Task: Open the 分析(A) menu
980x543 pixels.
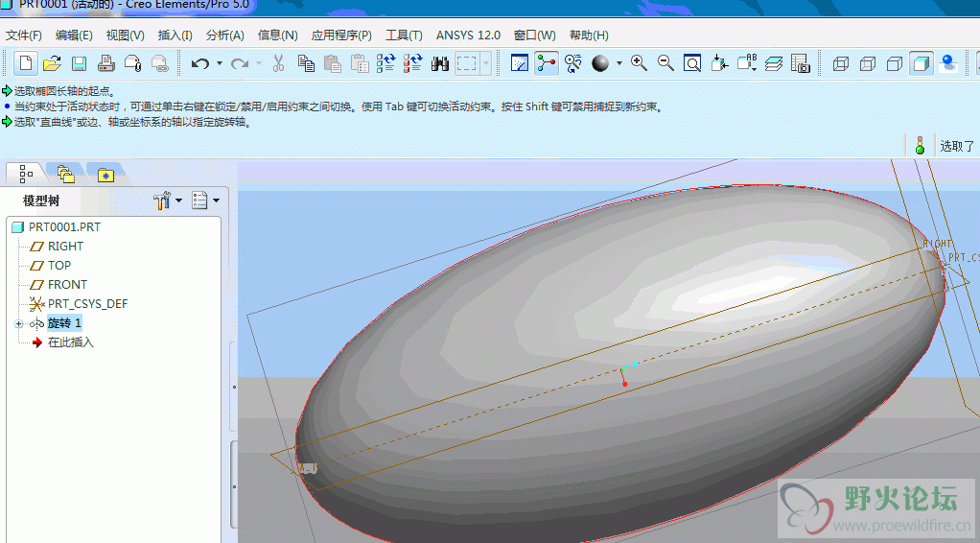Action: pos(225,35)
